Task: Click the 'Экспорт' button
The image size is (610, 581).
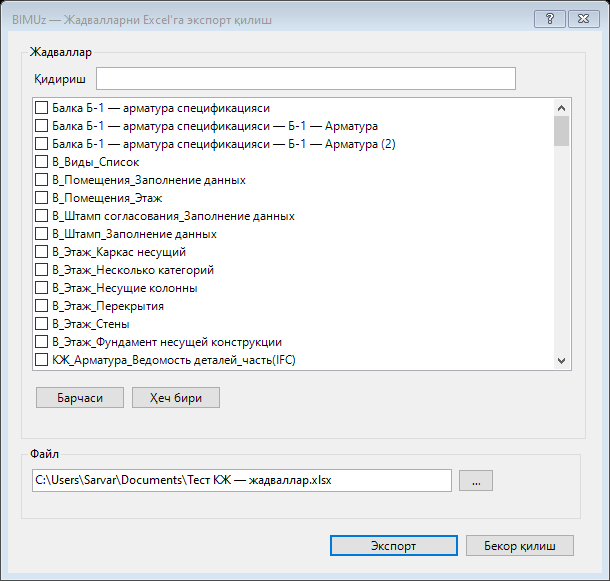Action: 394,546
